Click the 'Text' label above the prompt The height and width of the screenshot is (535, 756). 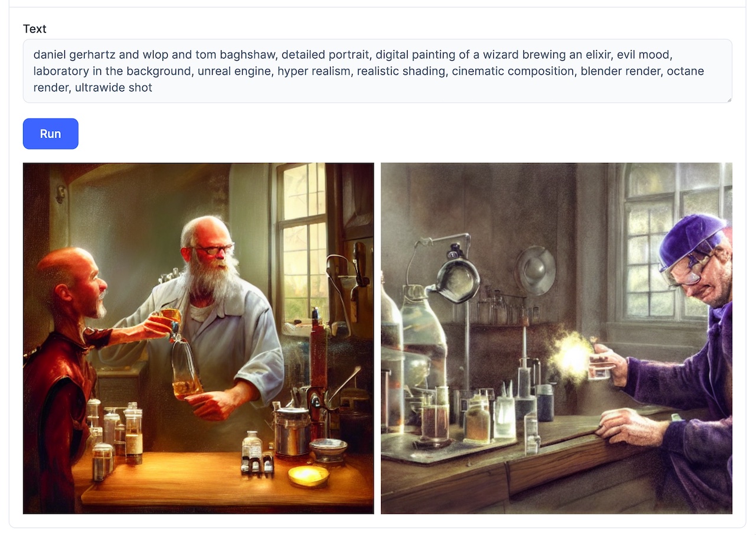pyautogui.click(x=34, y=28)
